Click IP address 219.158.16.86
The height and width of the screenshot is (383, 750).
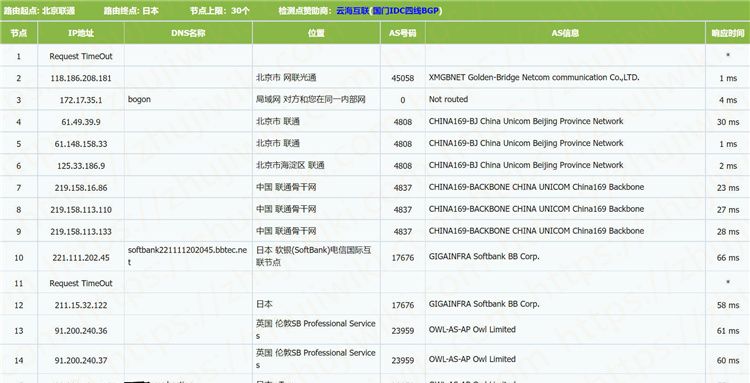pos(81,188)
